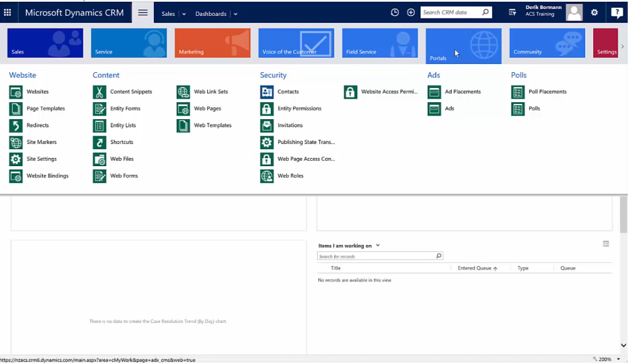Click the Ads link under Ads
Image resolution: width=628 pixels, height=364 pixels.
(x=449, y=109)
